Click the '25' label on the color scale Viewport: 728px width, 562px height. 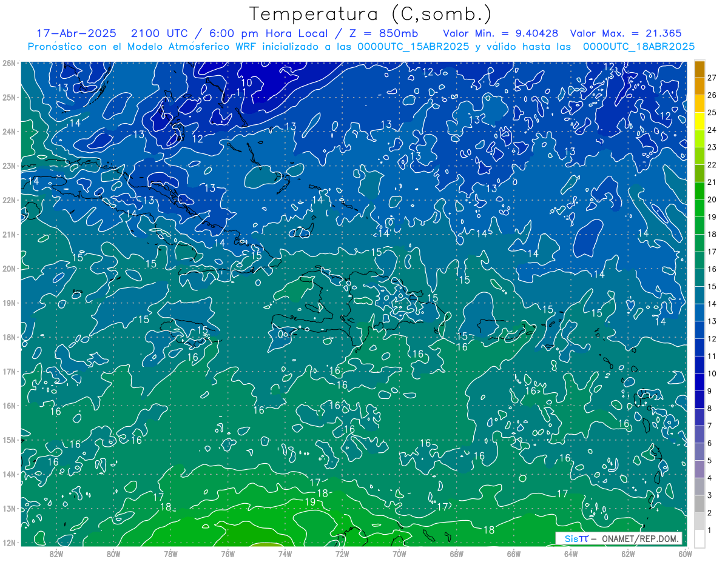(712, 113)
